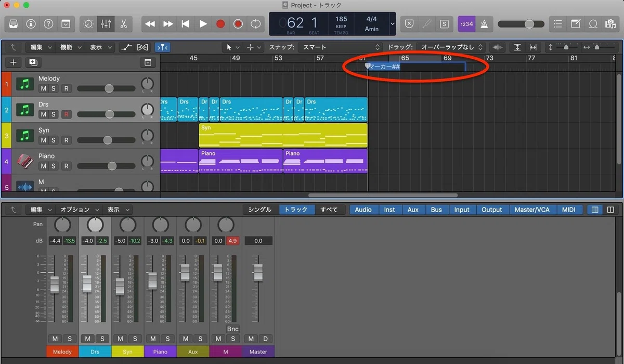Toggle the Bus channel filter button
This screenshot has width=624, height=364.
pos(436,210)
